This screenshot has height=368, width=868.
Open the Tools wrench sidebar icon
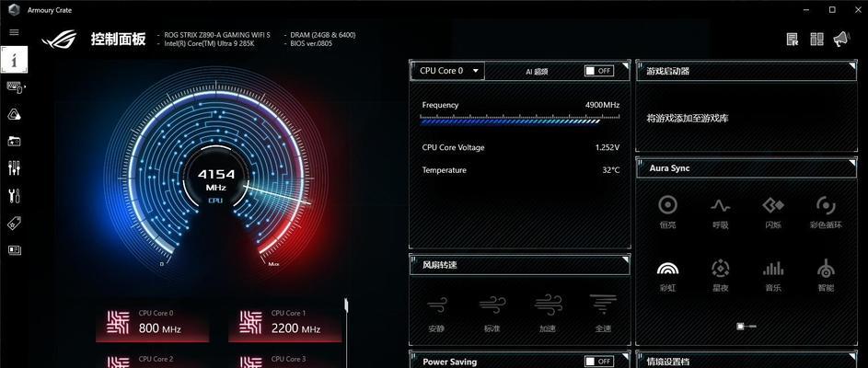[x=15, y=195]
